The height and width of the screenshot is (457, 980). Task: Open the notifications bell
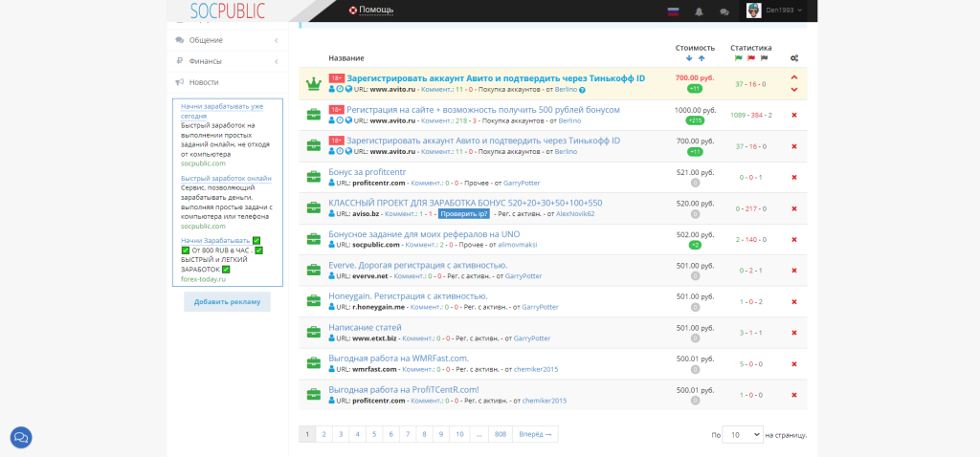click(699, 11)
